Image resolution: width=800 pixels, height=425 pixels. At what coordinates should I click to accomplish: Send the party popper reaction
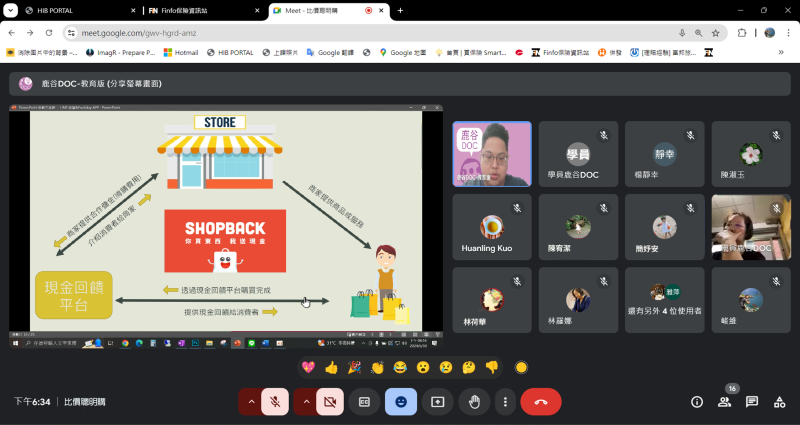point(354,367)
